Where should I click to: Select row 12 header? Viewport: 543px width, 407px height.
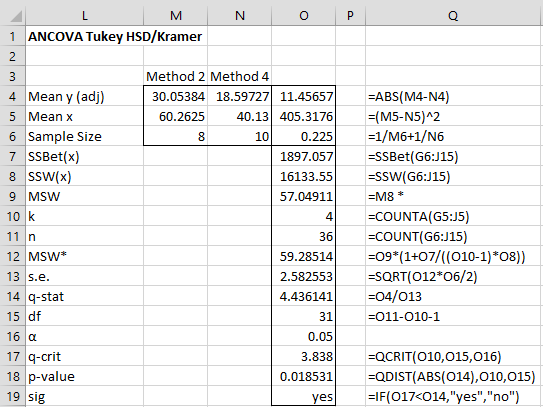click(x=12, y=256)
